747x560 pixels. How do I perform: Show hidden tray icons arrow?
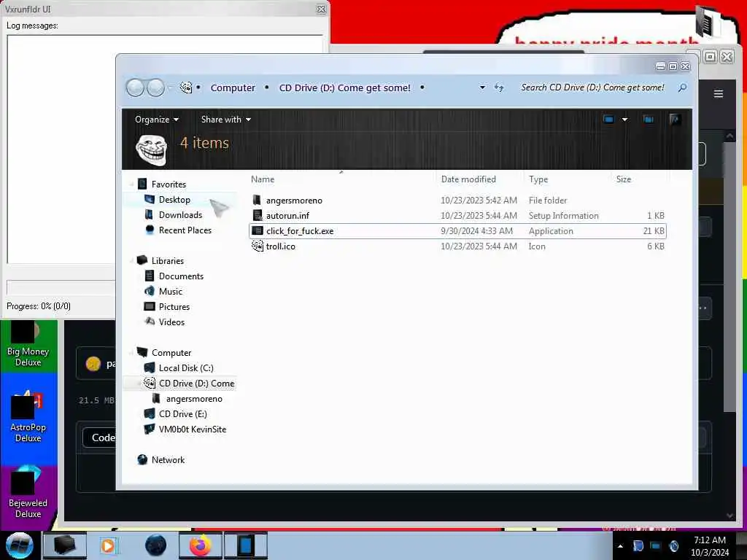click(x=620, y=546)
